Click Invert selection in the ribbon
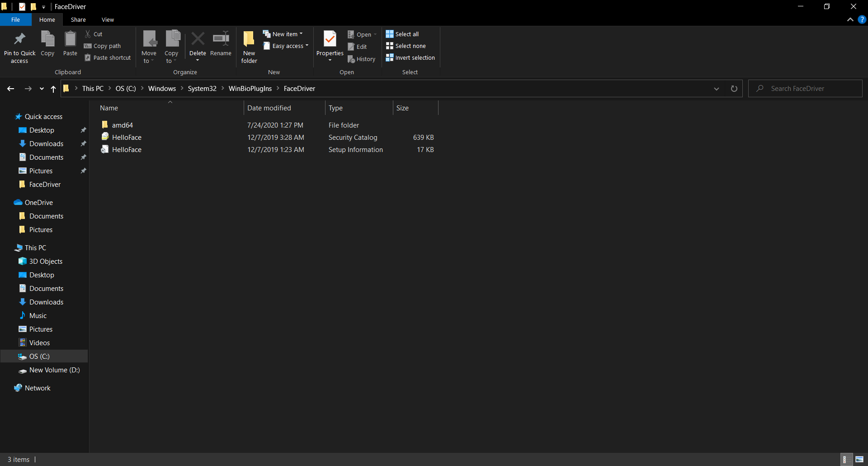The image size is (868, 466). coord(410,57)
